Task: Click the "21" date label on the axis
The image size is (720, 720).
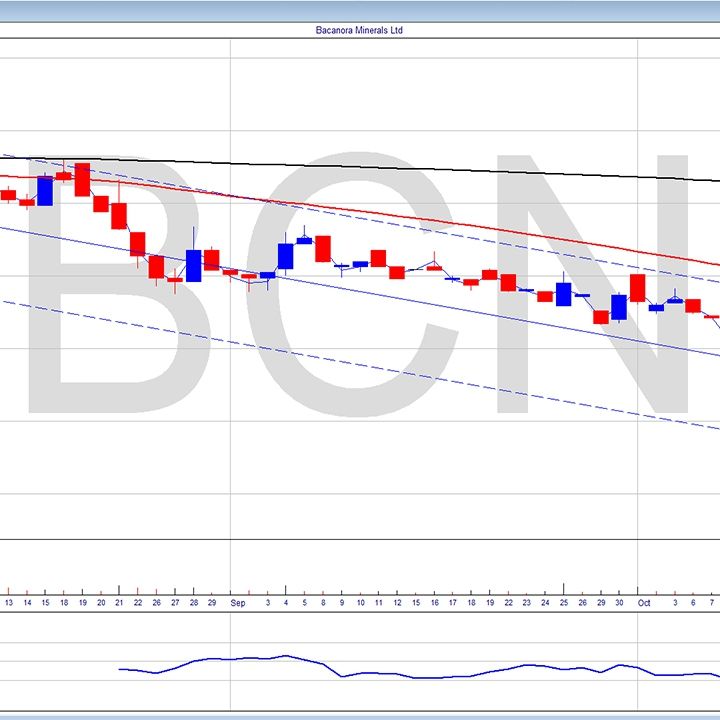Action: click(x=119, y=604)
